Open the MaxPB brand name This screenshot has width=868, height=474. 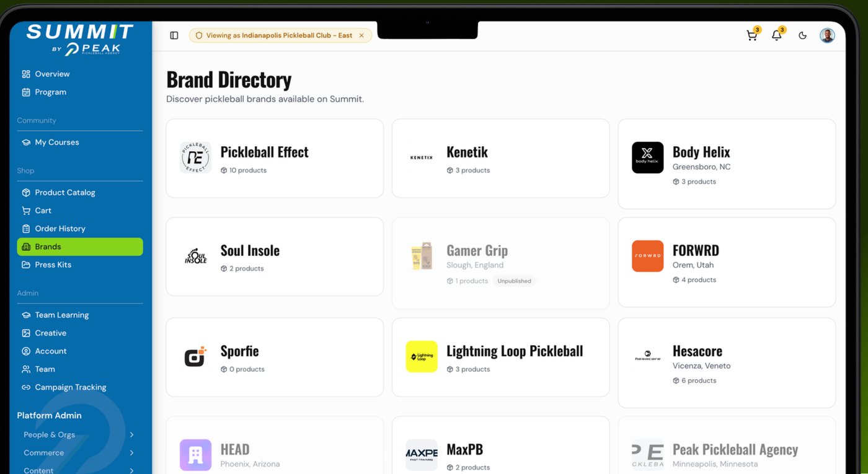tap(464, 449)
